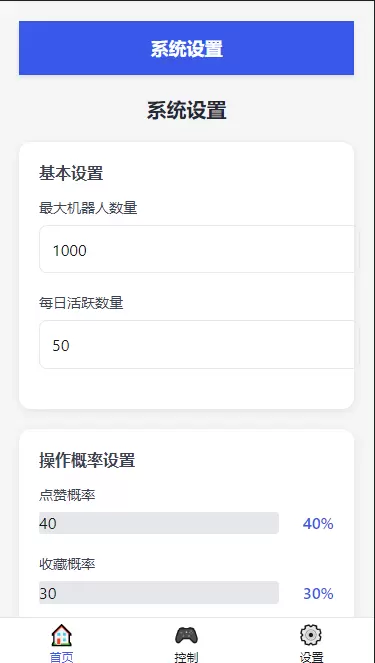
Task: Click the dark 系统设置 page heading
Action: pyautogui.click(x=186, y=111)
